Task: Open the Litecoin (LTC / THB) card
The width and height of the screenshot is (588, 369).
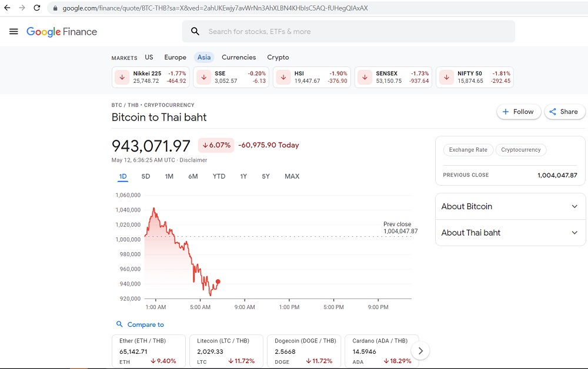Action: click(226, 351)
